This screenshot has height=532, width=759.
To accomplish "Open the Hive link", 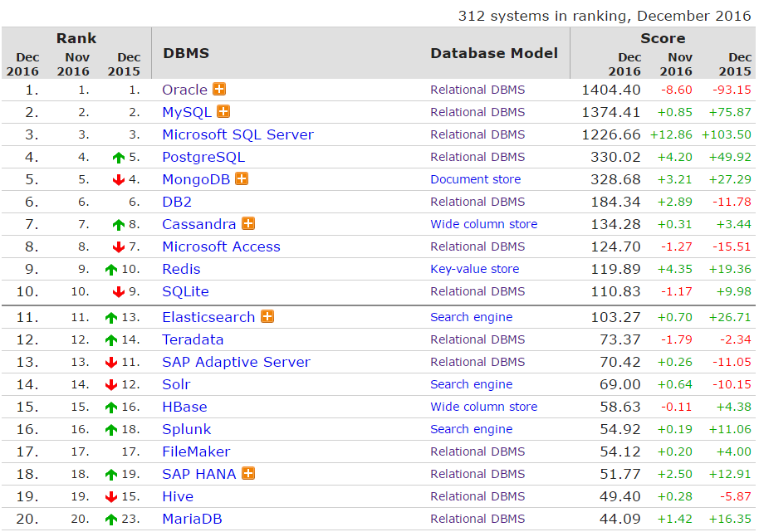I will [178, 496].
